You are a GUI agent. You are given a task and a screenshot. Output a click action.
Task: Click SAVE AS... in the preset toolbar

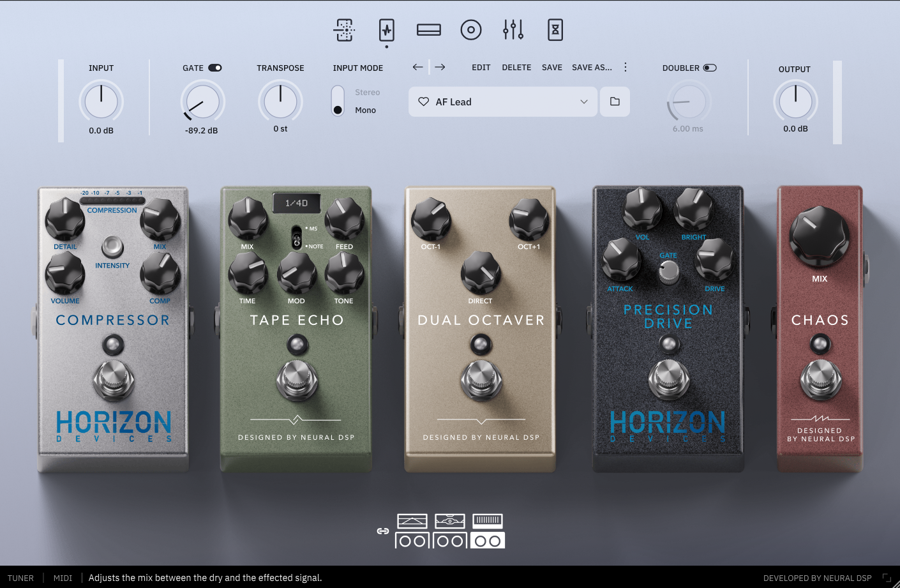(x=592, y=67)
